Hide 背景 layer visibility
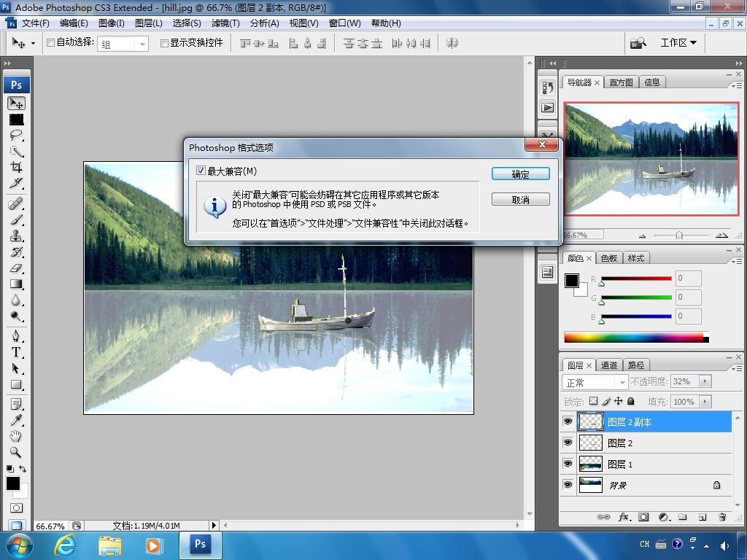This screenshot has height=560, width=747. coord(568,485)
